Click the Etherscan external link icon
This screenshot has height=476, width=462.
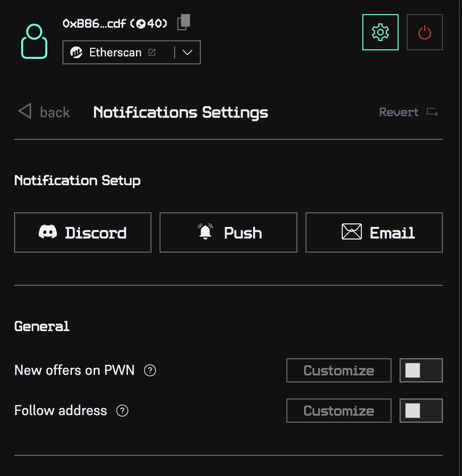pyautogui.click(x=152, y=52)
